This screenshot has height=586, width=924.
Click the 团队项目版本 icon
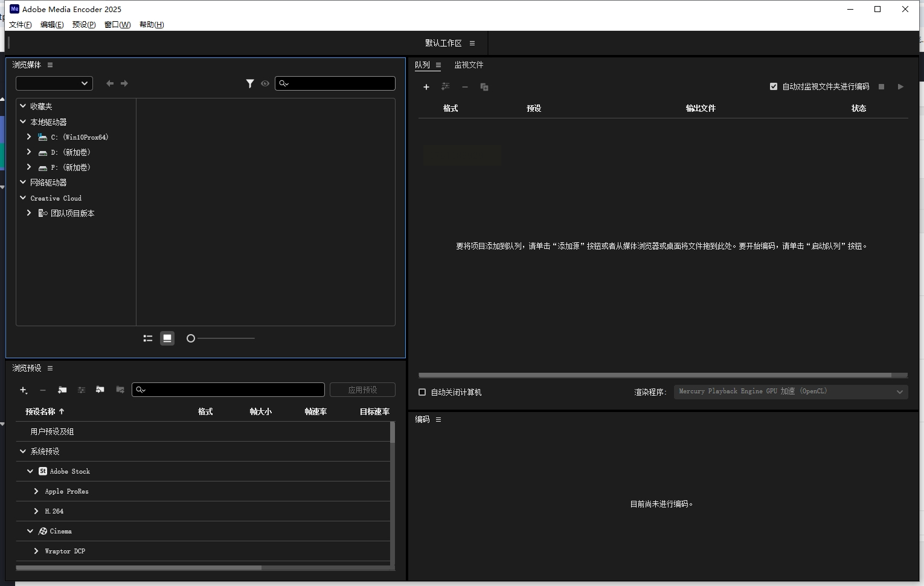tap(42, 213)
